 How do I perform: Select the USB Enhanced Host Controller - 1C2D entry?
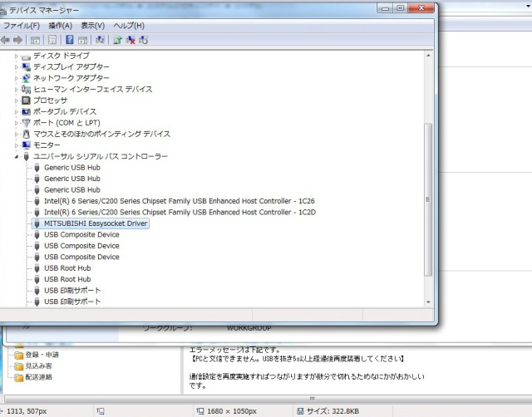tap(180, 212)
